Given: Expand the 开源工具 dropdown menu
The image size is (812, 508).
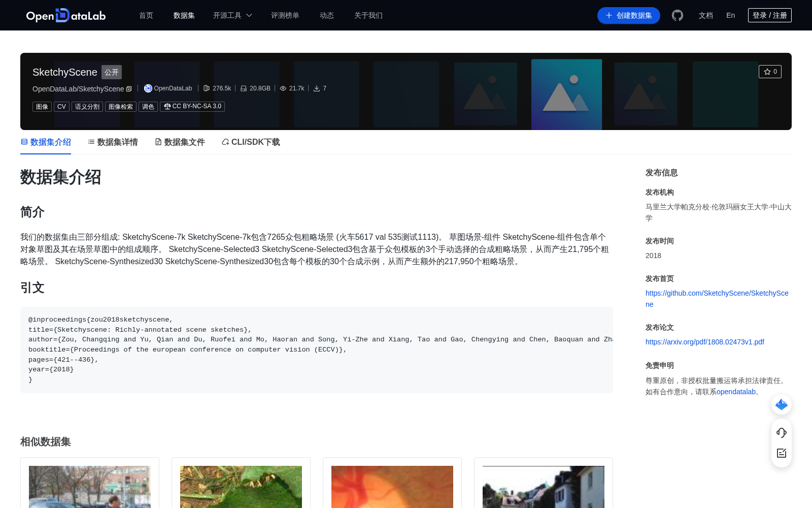Looking at the screenshot, I should (232, 15).
